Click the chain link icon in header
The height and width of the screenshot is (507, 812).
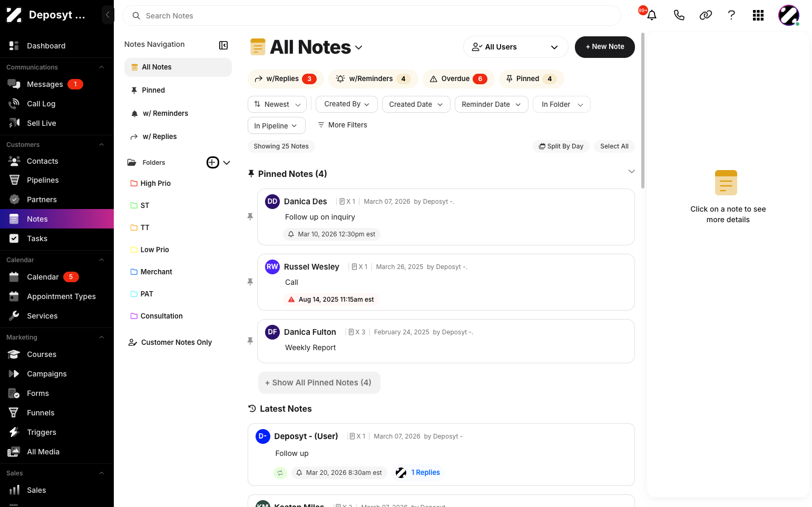[x=706, y=15]
